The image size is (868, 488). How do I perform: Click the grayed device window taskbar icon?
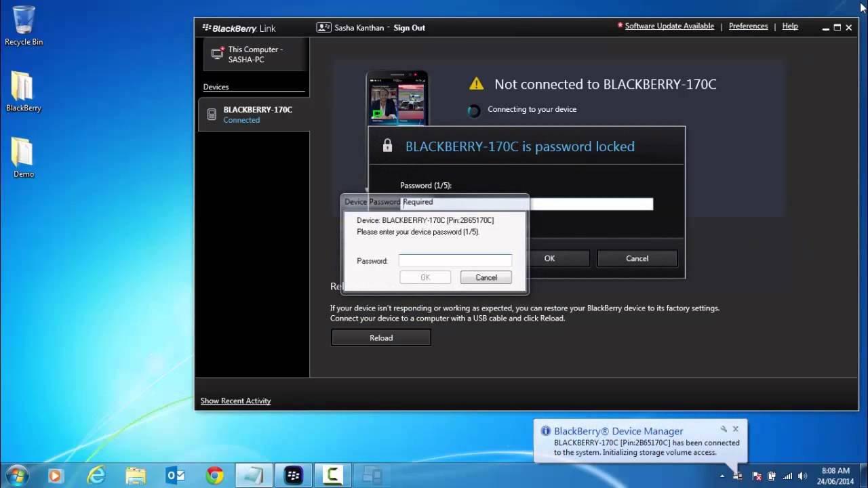tap(372, 475)
